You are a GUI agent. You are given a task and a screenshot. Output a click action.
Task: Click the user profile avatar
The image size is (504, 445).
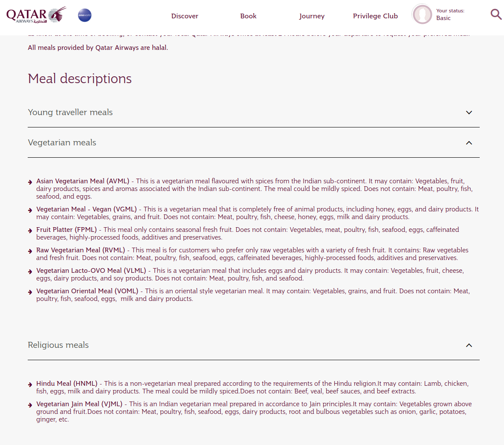point(422,14)
